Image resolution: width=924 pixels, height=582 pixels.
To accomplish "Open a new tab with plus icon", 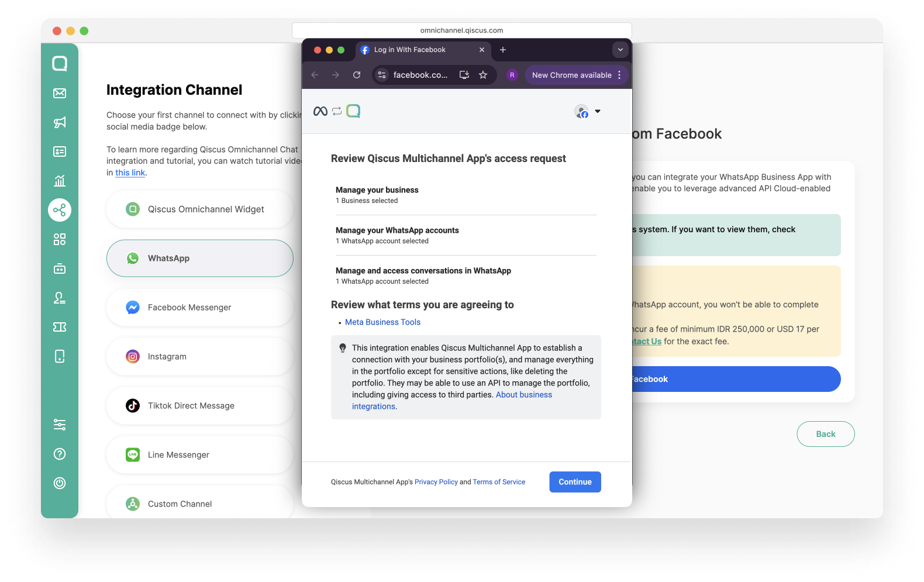I will 503,50.
